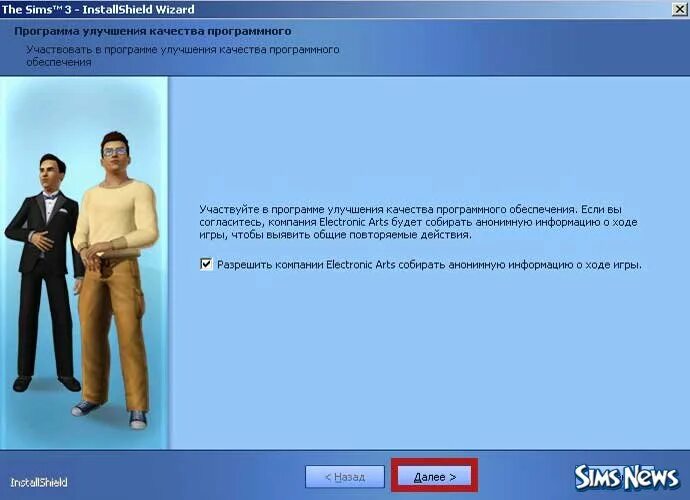Screen dimensions: 690x500
Task: Click the paragraph starting 'Участвуйте в програме улучшения'
Action: coord(418,222)
